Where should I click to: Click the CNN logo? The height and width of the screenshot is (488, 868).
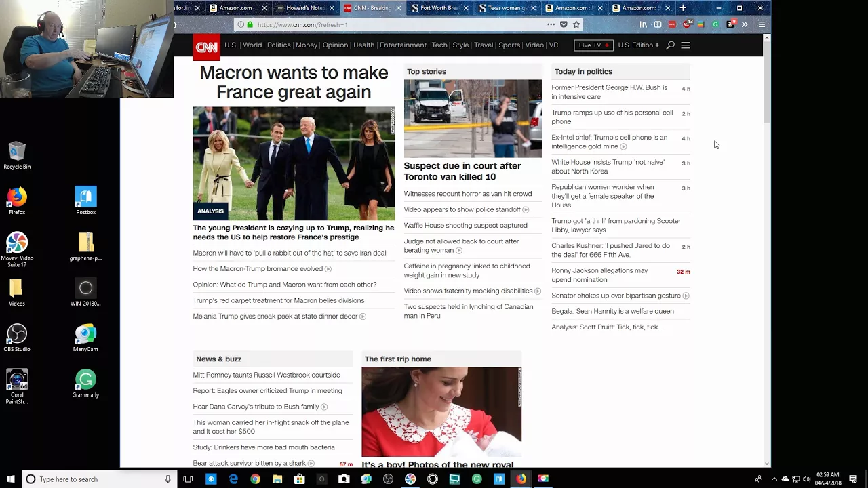(206, 47)
